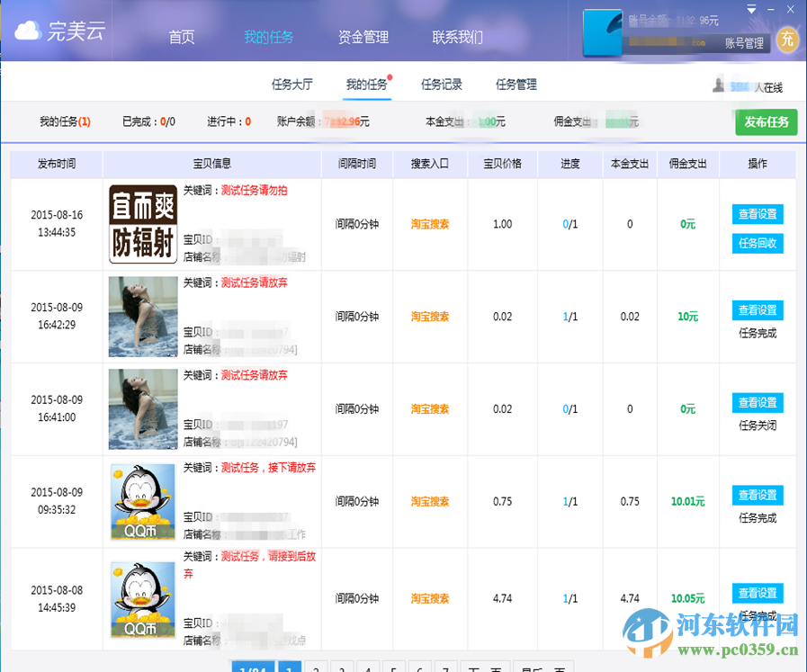Open the 首页 menu item
Screen dimensions: 807x672
point(181,38)
